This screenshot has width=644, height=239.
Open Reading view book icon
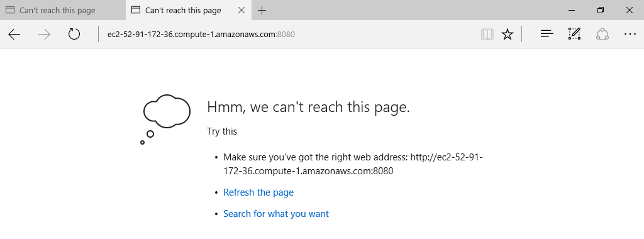coord(487,35)
